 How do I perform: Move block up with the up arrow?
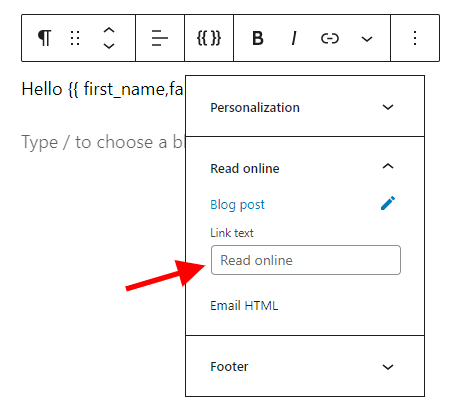tap(109, 30)
